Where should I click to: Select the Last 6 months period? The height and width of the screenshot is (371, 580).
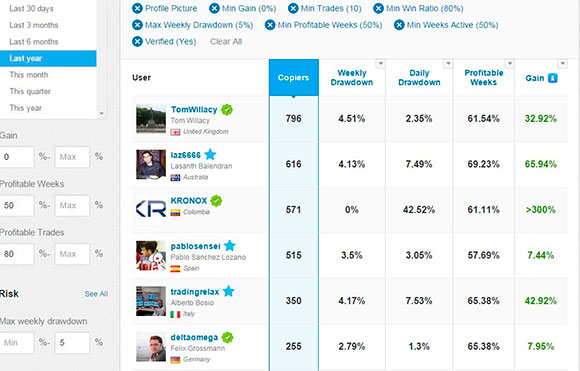click(34, 42)
